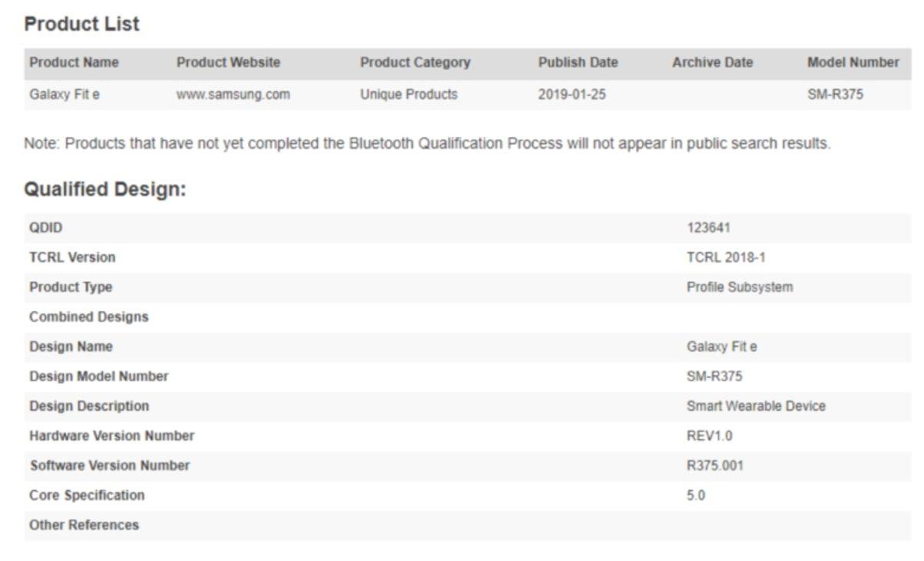Screen dimensions: 924x561
Task: Click the REV1.0 hardware version value
Action: pos(709,436)
